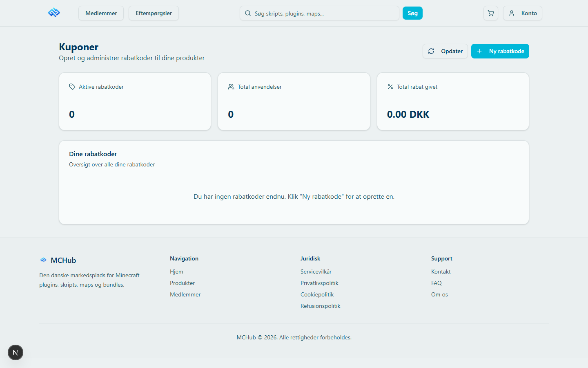Focus the search field for skripts, plugins, maps

pyautogui.click(x=319, y=13)
